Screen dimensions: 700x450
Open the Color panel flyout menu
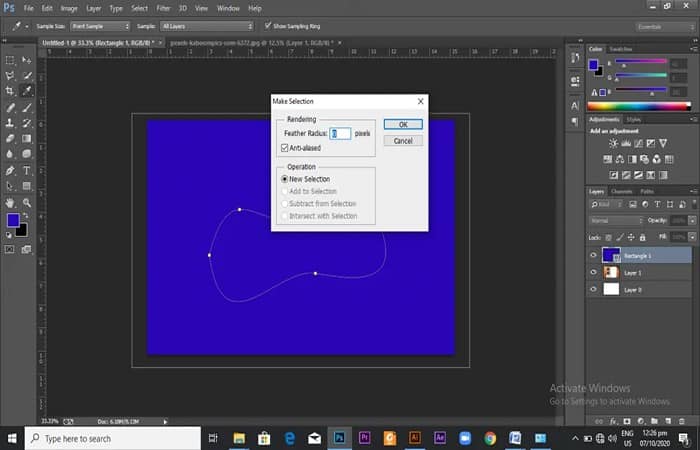coord(694,48)
